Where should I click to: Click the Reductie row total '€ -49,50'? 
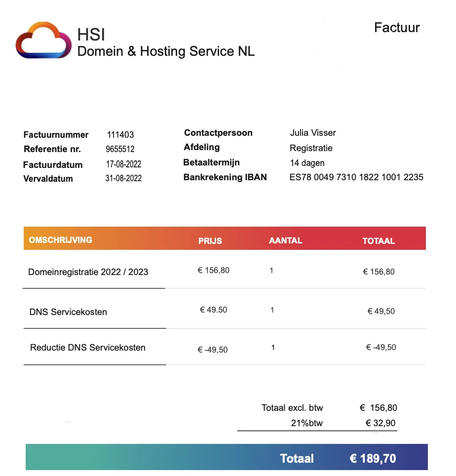click(381, 347)
